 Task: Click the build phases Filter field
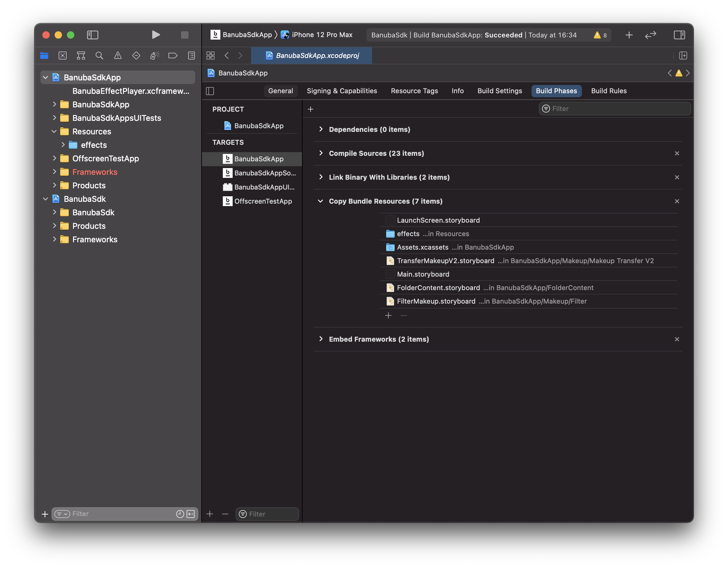(x=614, y=109)
